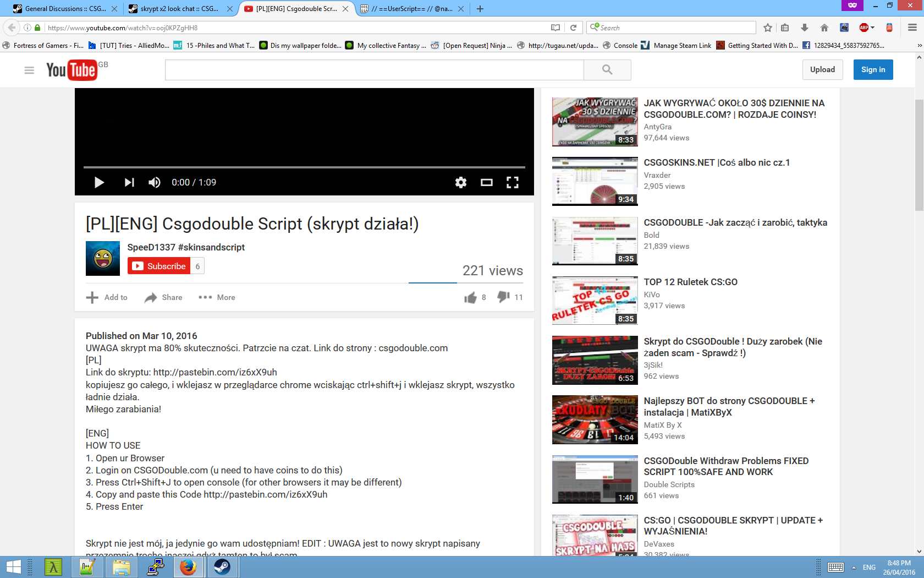Open Steam from the Windows taskbar
The width and height of the screenshot is (924, 578).
point(222,567)
